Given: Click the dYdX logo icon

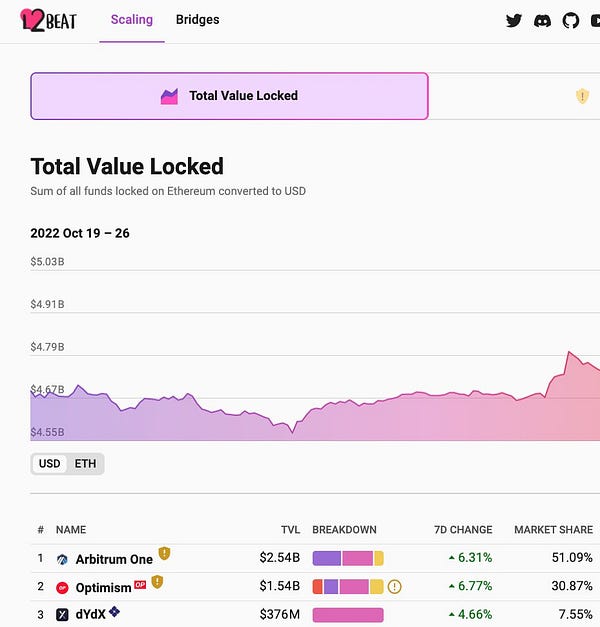Looking at the screenshot, I should (x=62, y=615).
